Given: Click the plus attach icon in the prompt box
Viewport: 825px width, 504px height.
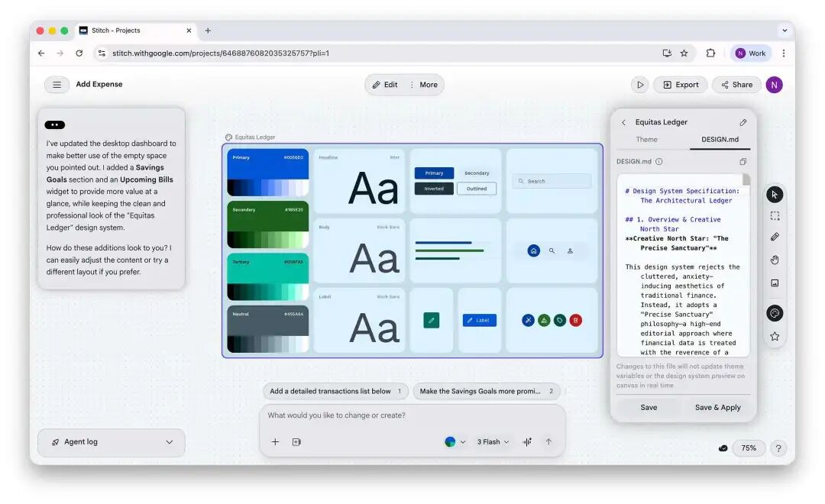Looking at the screenshot, I should (x=275, y=442).
